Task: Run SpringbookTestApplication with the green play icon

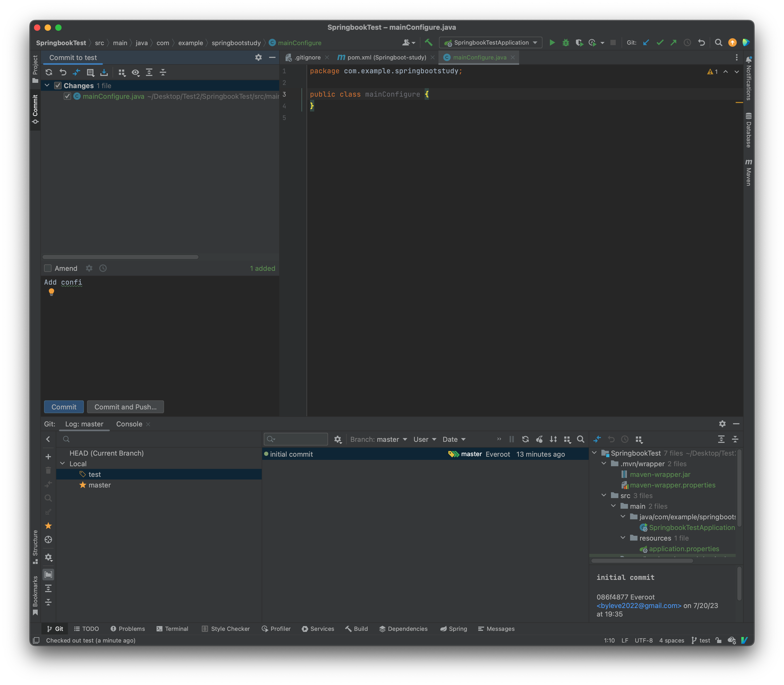Action: (x=552, y=42)
